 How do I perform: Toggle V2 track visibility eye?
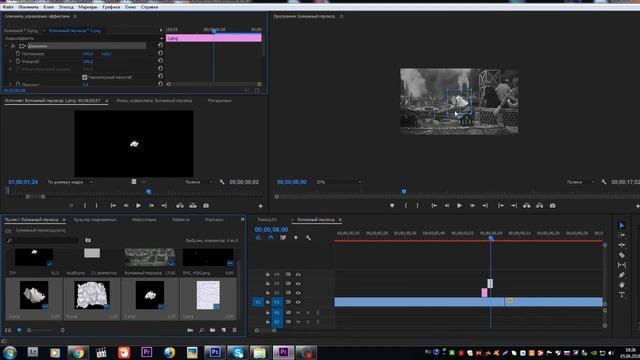click(x=298, y=293)
